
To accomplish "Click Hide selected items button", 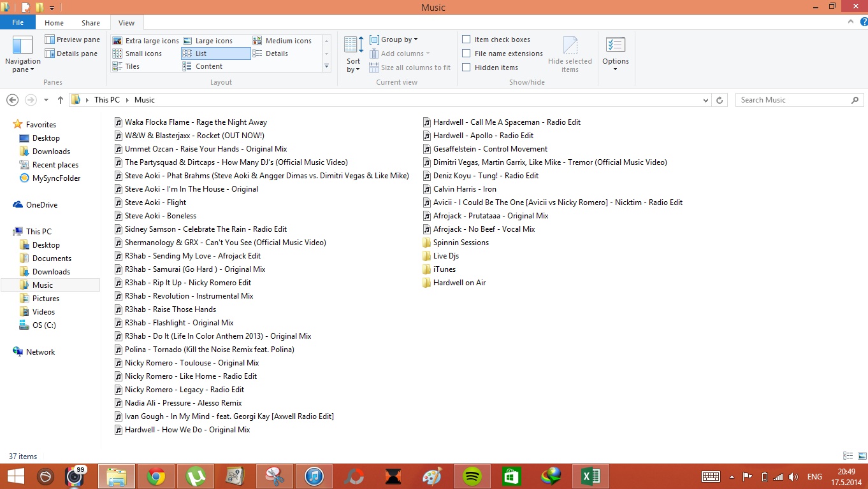I will pos(570,54).
